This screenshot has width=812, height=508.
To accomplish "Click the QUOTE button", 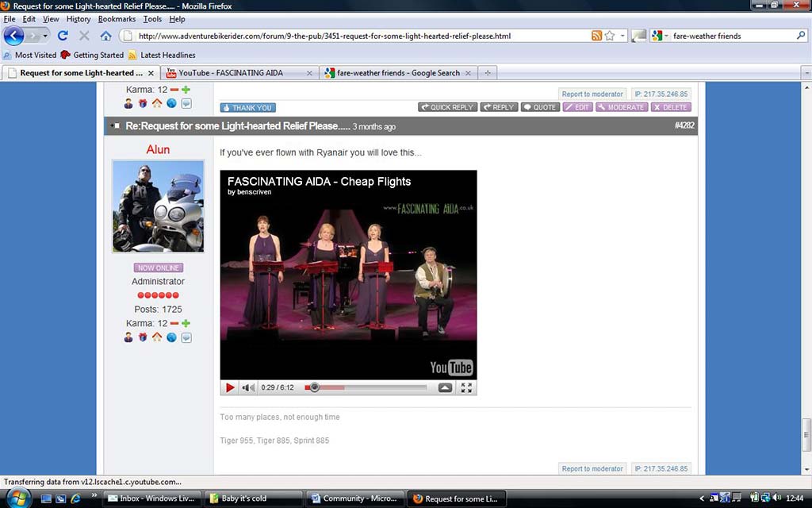I will [x=539, y=107].
